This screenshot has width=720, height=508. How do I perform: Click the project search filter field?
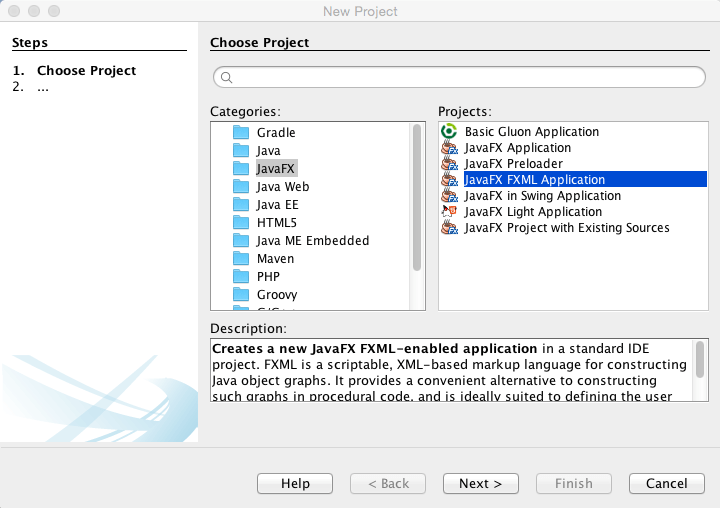tap(460, 77)
